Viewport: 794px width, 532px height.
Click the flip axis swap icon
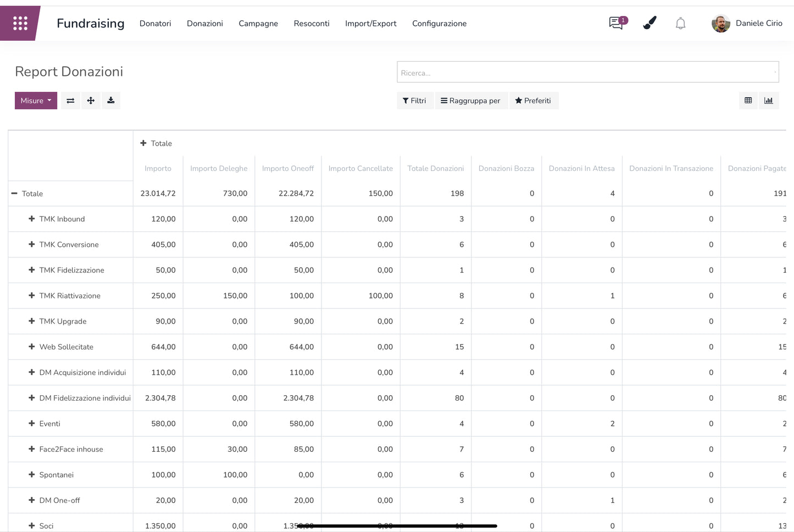(x=70, y=101)
